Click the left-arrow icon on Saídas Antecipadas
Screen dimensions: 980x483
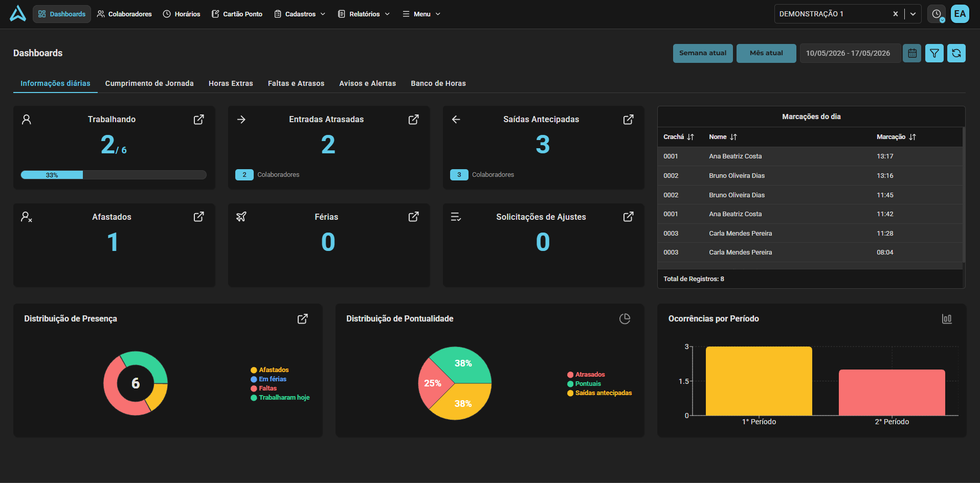point(456,120)
